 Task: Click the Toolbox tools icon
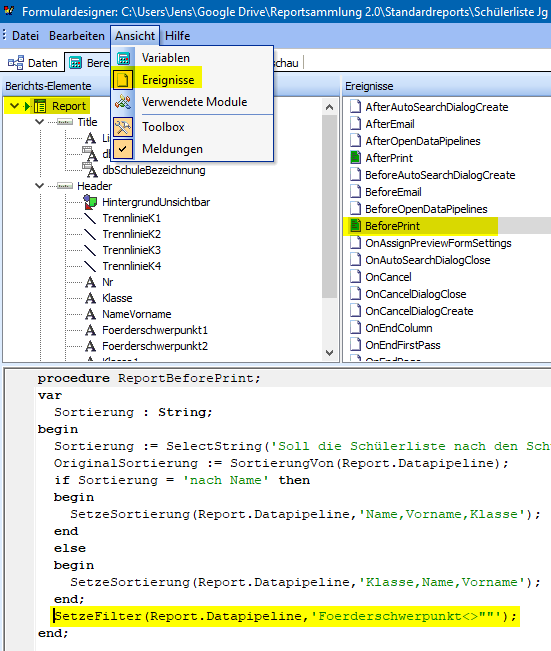[123, 127]
